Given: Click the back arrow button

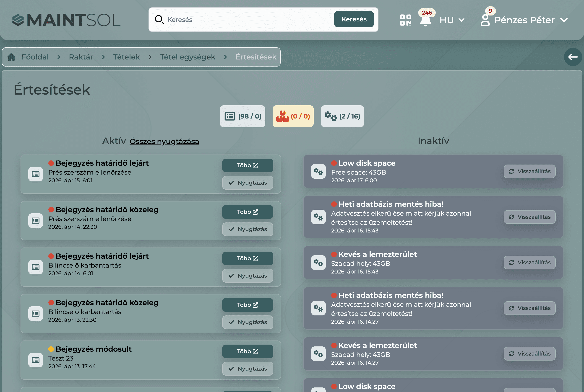Looking at the screenshot, I should pyautogui.click(x=573, y=57).
